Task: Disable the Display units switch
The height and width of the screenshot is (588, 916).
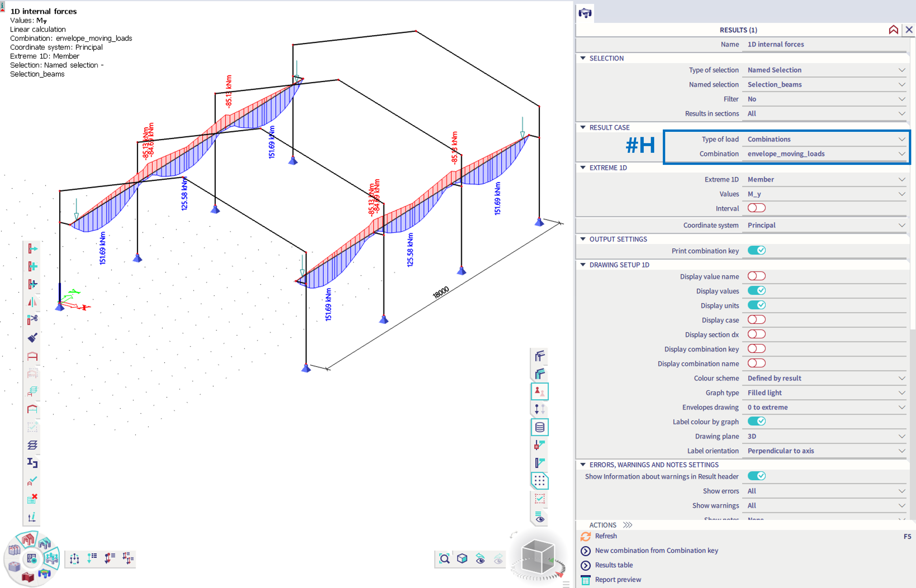Action: coord(756,305)
